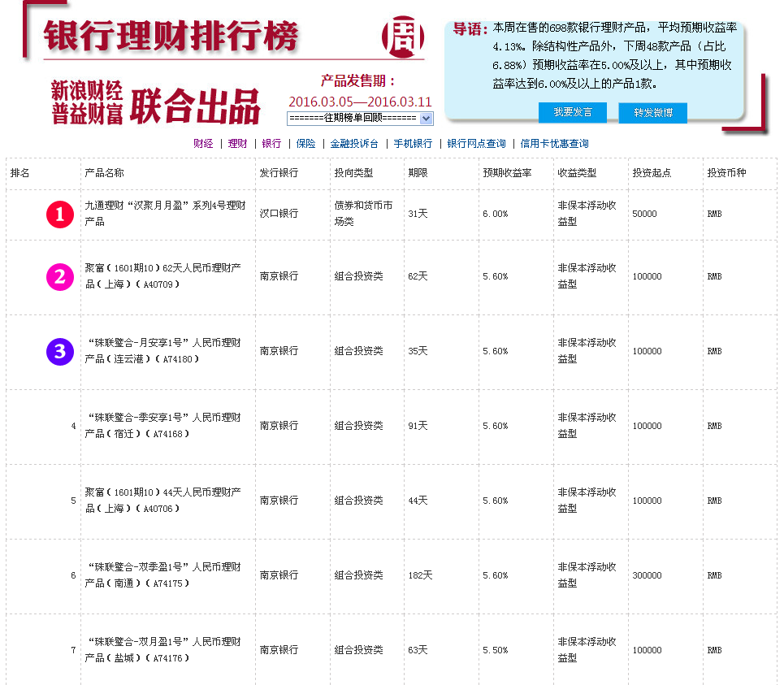
Task: Open the 银行 navigation link
Action: (x=271, y=144)
